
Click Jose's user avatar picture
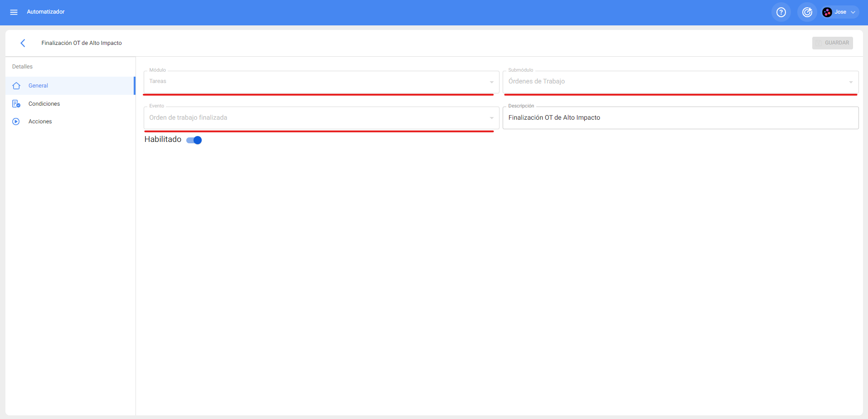point(827,12)
